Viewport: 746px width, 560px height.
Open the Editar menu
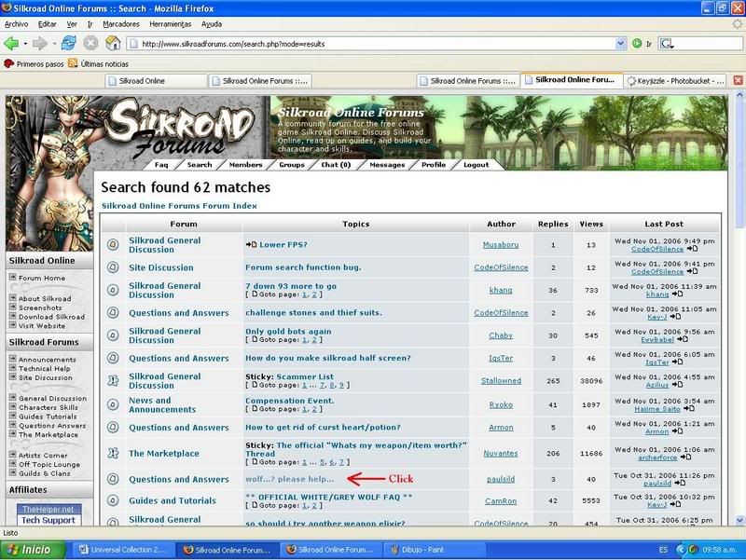click(48, 24)
